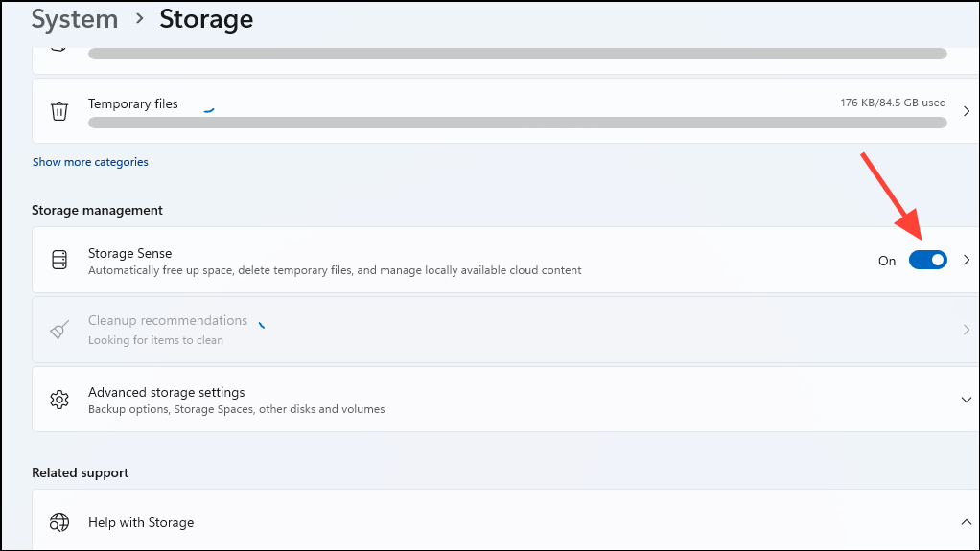Screen dimensions: 980x551
Task: Click the Advanced storage settings gear icon
Action: 59,399
